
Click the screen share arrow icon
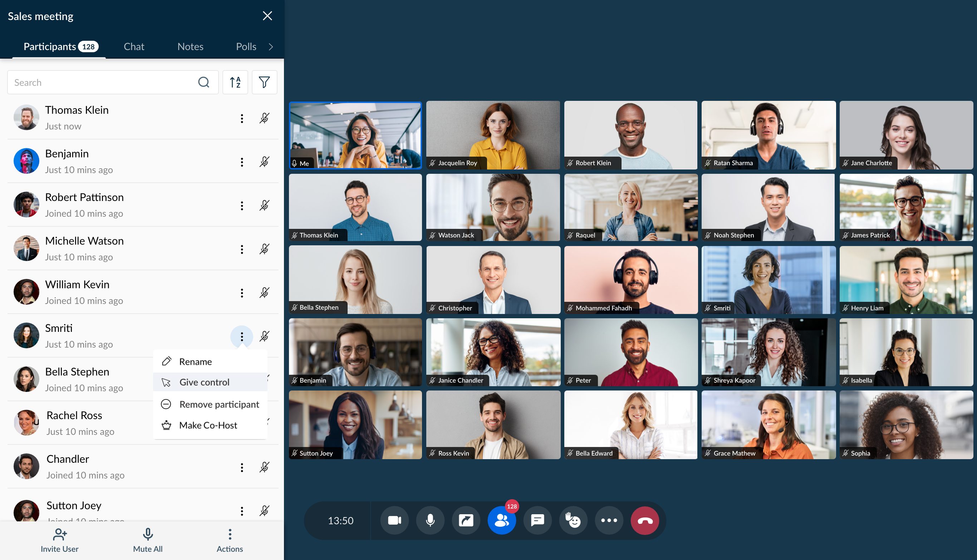tap(466, 520)
